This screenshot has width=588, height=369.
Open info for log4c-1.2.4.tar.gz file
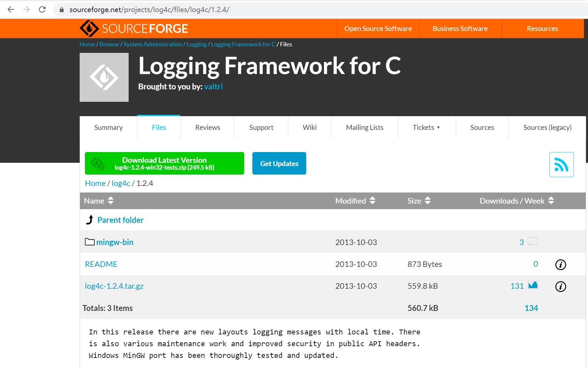pos(561,286)
